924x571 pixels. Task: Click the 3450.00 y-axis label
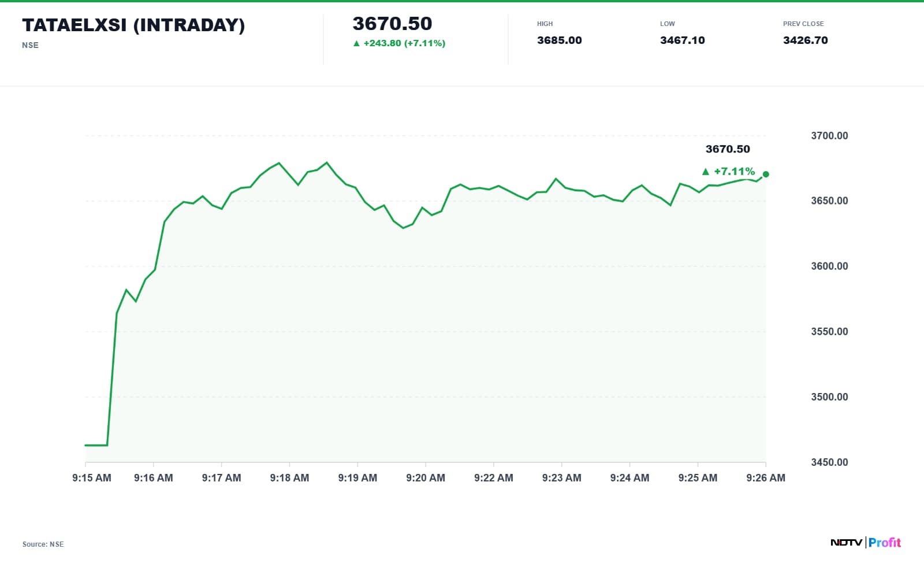[829, 462]
